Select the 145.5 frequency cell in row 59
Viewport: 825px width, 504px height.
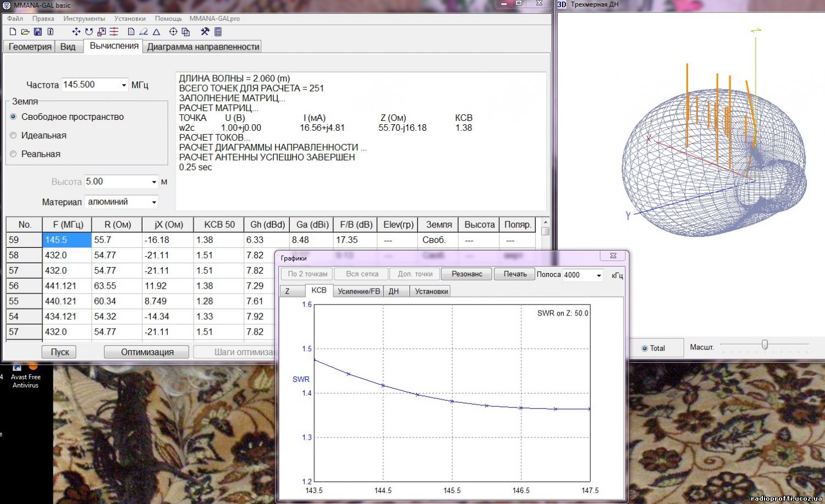(67, 240)
